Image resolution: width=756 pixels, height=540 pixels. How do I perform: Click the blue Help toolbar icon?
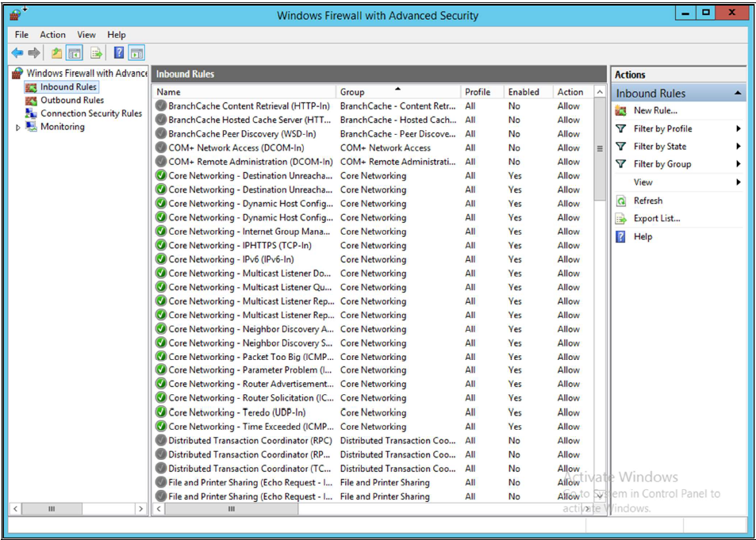[x=119, y=53]
